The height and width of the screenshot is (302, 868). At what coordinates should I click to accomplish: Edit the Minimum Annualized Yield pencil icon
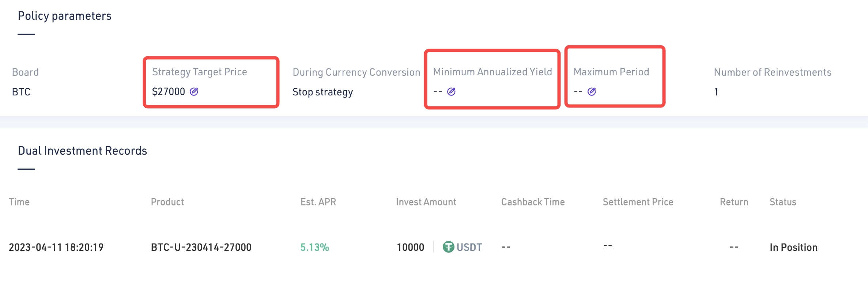451,91
